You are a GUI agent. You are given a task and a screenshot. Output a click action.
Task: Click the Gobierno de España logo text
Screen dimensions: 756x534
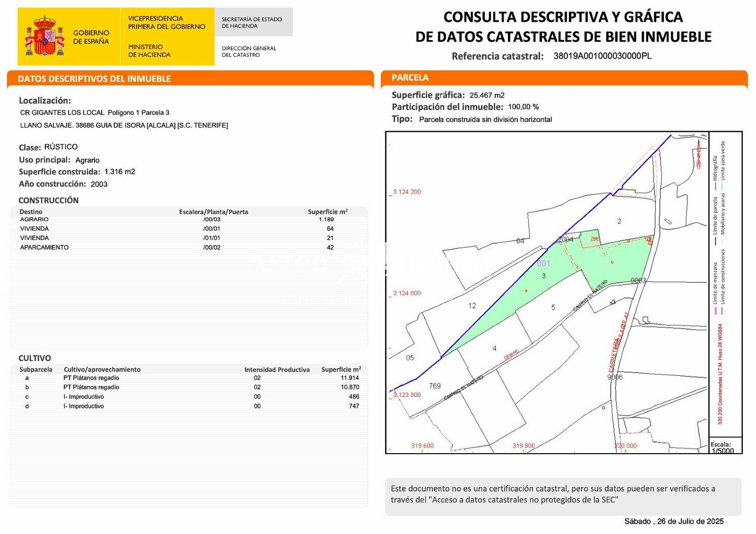tap(91, 37)
